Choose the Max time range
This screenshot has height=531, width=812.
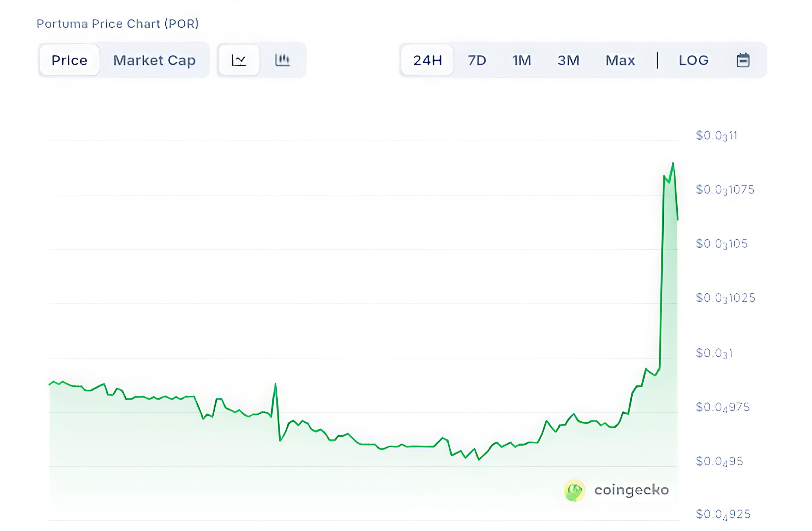620,60
